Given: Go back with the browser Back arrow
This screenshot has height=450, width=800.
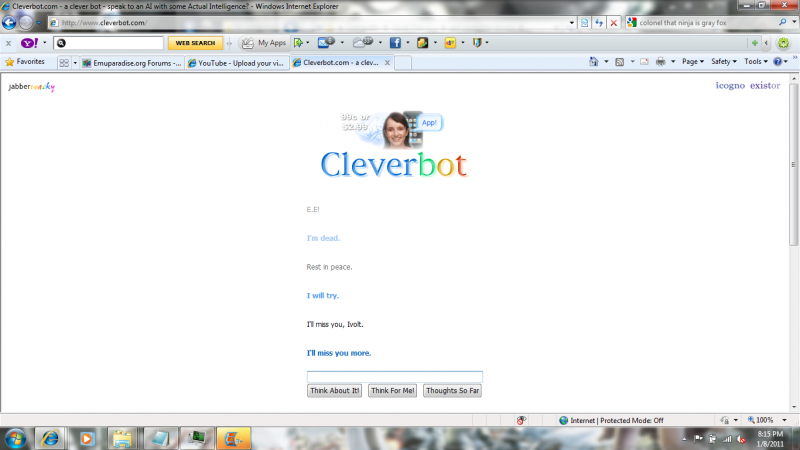Looking at the screenshot, I should (9, 22).
